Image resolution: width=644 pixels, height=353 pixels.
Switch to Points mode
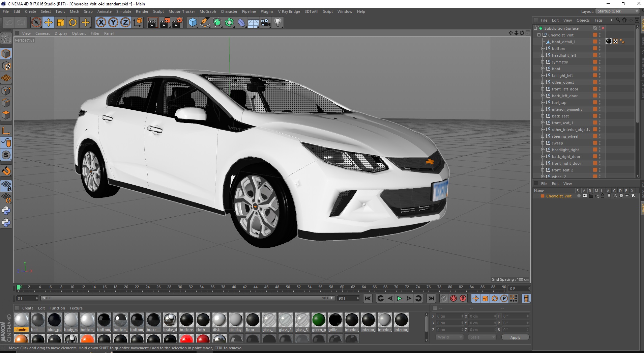(6, 91)
